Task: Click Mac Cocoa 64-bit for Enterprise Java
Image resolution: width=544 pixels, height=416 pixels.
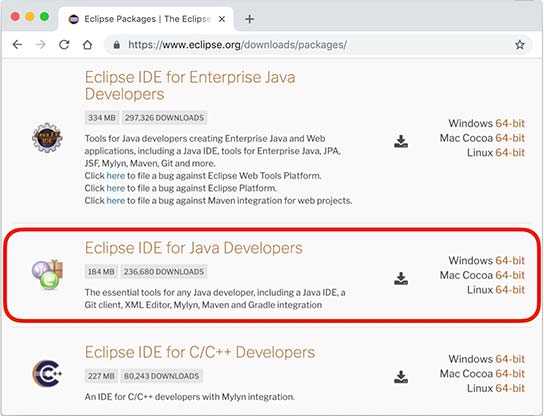Action: click(x=510, y=138)
